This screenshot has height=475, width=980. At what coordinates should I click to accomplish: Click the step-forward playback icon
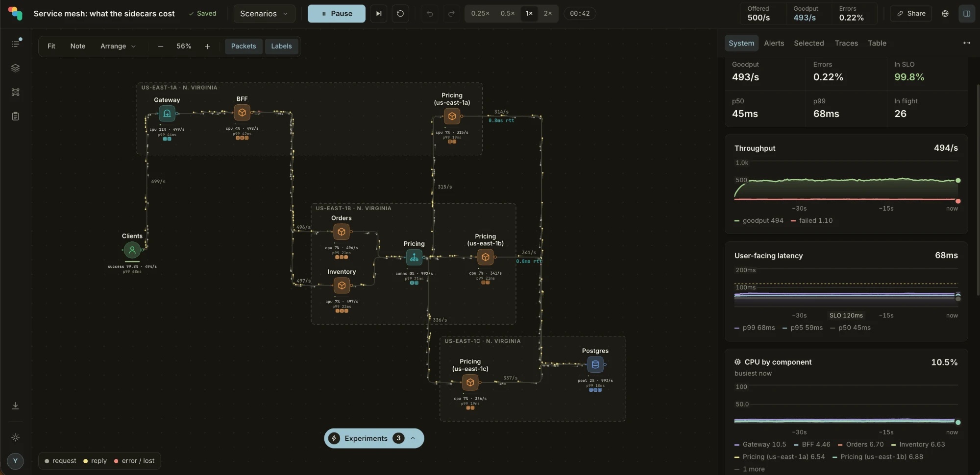(378, 14)
